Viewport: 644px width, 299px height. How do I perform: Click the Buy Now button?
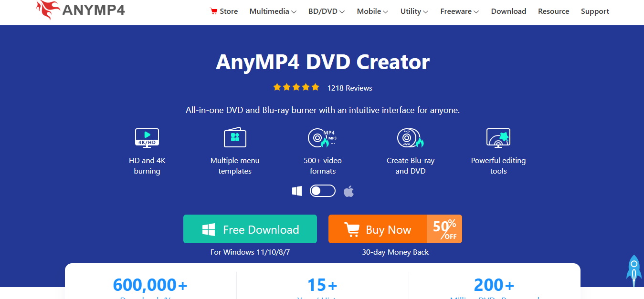click(395, 229)
